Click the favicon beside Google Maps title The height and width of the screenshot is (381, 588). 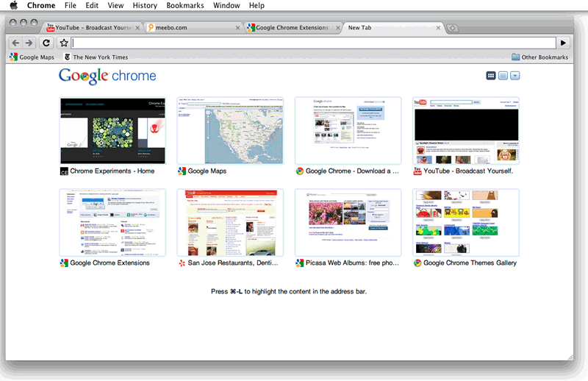click(182, 171)
